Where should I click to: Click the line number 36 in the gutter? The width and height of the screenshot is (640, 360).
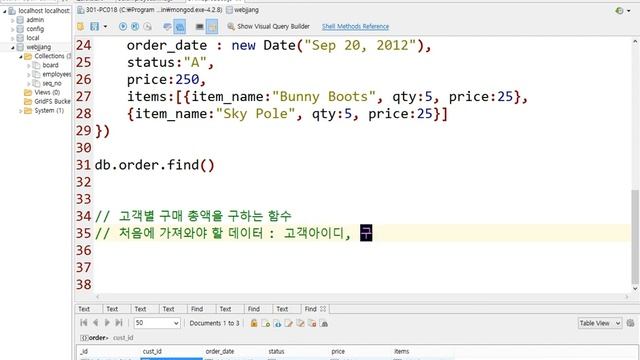tap(84, 250)
